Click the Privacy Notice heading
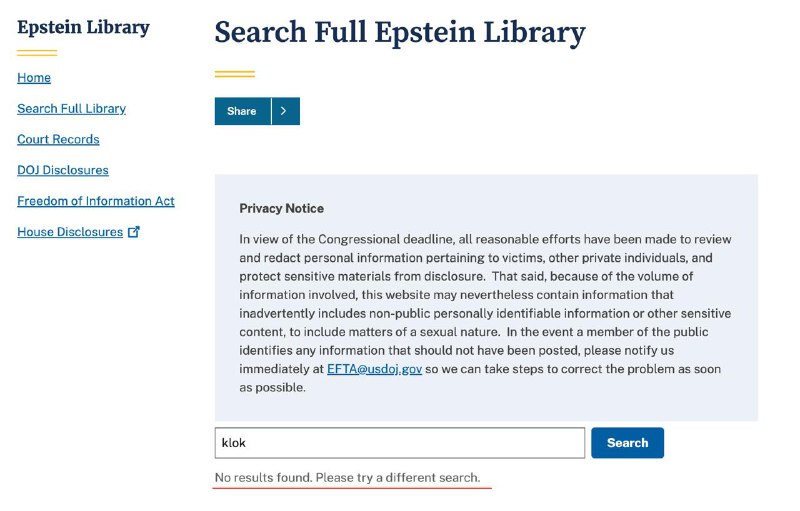Image resolution: width=800 pixels, height=511 pixels. click(x=281, y=209)
